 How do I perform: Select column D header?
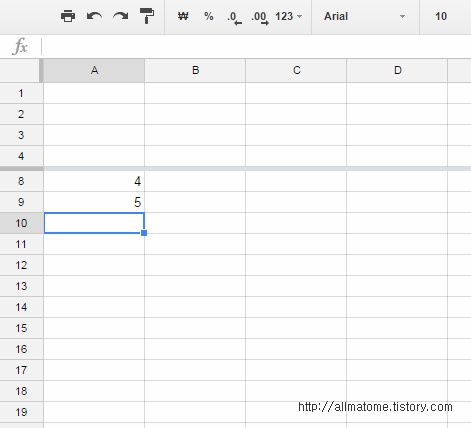pos(397,70)
